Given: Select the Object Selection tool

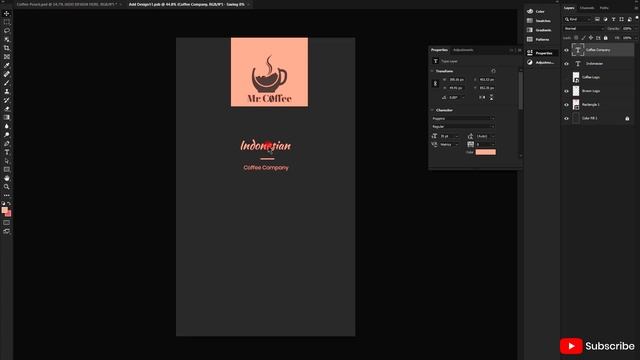Looking at the screenshot, I should point(7,39).
